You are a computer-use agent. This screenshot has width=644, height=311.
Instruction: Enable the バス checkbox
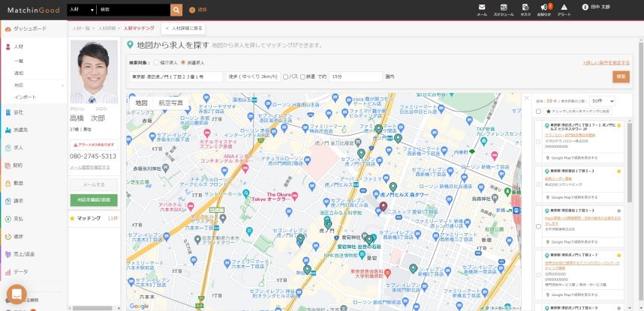click(285, 76)
